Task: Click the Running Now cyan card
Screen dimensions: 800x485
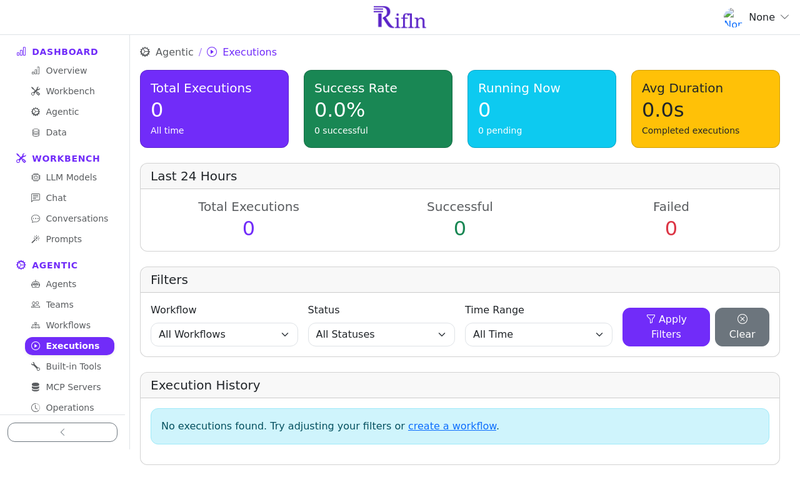Action: [x=542, y=109]
